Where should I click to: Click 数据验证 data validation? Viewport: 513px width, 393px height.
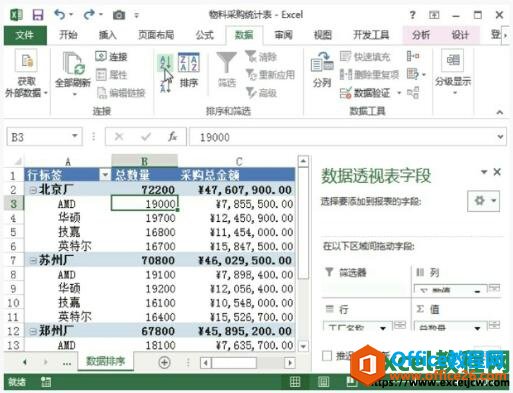[x=365, y=93]
